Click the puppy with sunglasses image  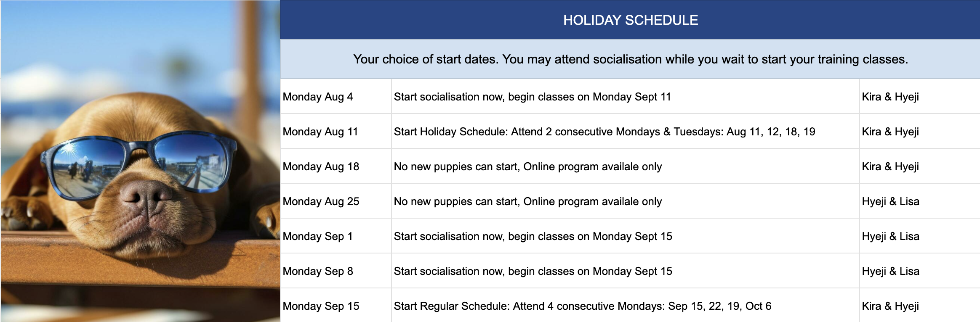[x=140, y=161]
